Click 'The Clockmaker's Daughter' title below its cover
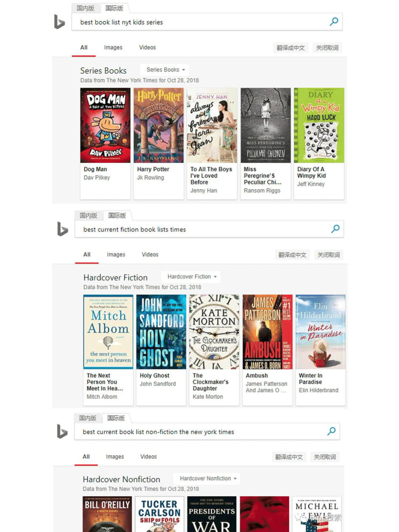This screenshot has height=532, width=399. point(211,382)
